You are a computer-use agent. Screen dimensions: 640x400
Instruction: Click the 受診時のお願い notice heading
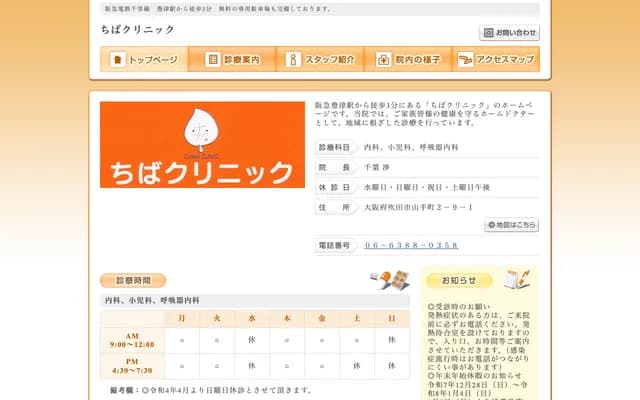pos(459,307)
